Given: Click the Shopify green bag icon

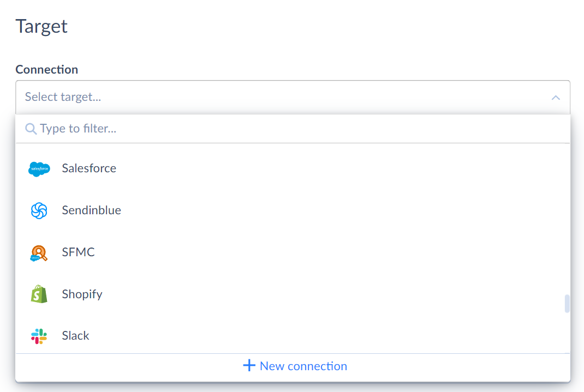Looking at the screenshot, I should [x=39, y=294].
